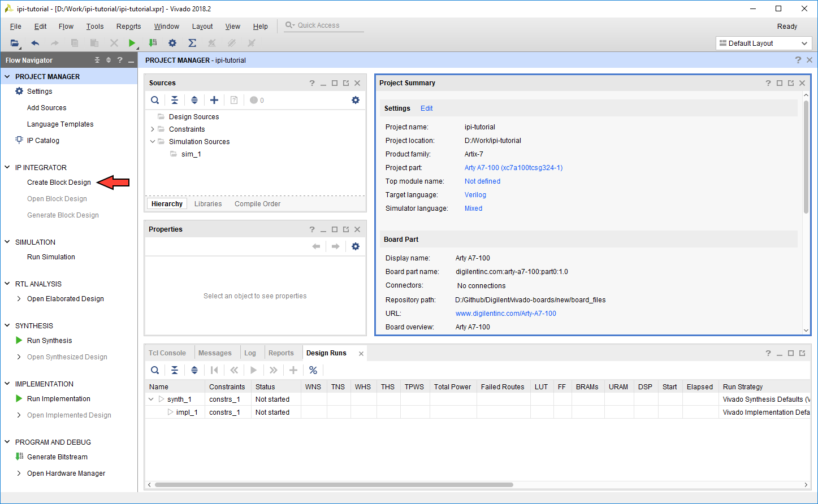Viewport: 818px width, 504px height.
Task: Expand Open Elaborated Design
Action: (x=19, y=299)
